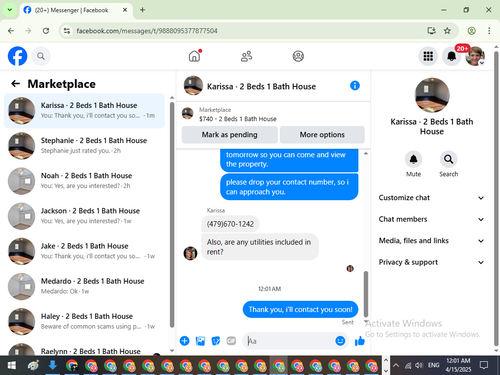Open Chrome three-dot menu

[489, 31]
